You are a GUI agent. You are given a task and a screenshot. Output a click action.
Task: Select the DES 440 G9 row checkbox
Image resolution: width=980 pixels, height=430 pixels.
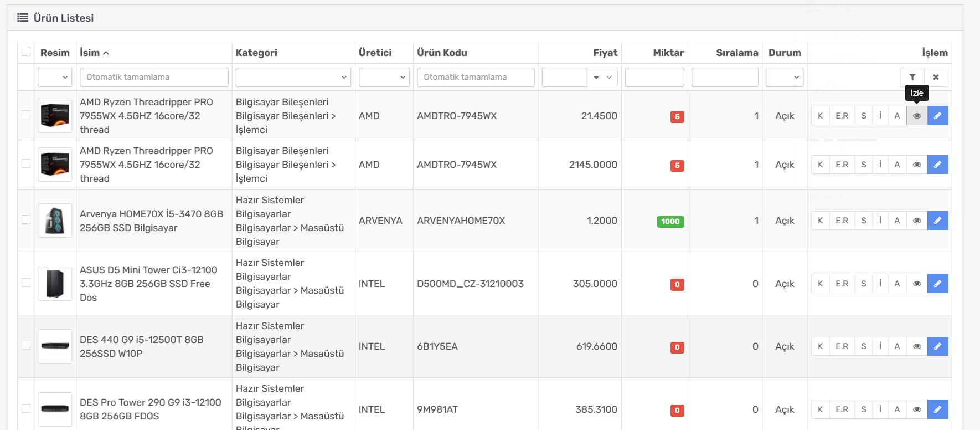pyautogui.click(x=26, y=345)
